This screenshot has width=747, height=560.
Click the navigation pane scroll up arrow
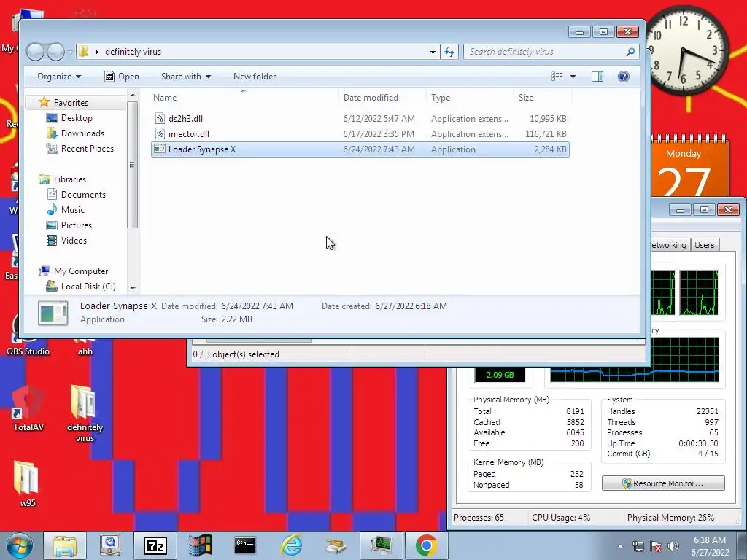pos(133,96)
